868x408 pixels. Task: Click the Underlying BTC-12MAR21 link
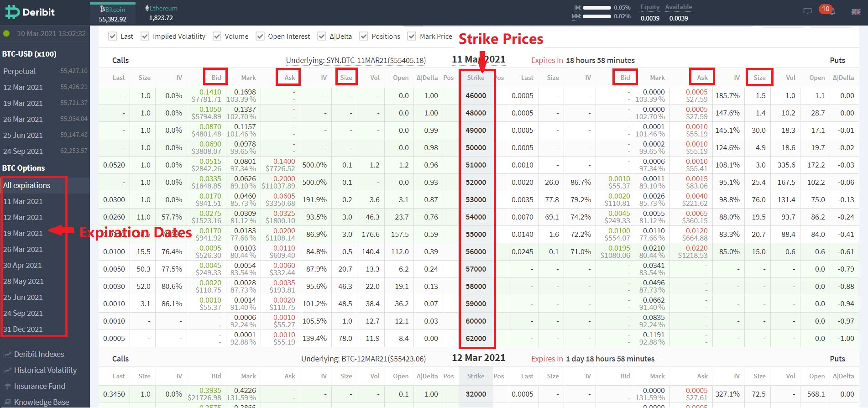point(363,359)
